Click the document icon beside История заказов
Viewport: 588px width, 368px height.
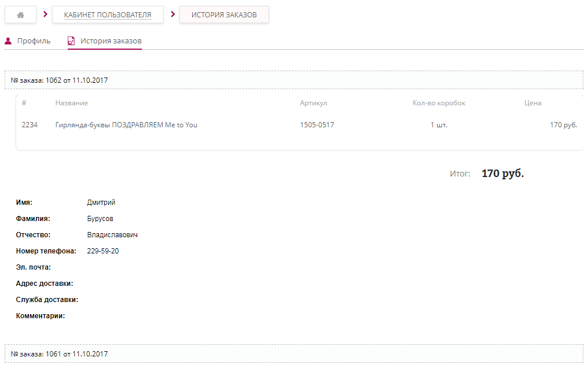(x=71, y=41)
